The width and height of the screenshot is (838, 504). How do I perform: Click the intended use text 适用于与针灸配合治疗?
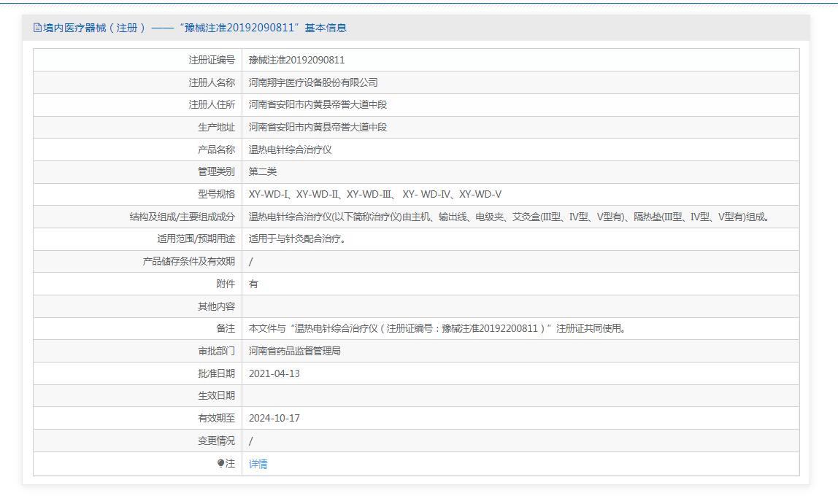(x=297, y=239)
